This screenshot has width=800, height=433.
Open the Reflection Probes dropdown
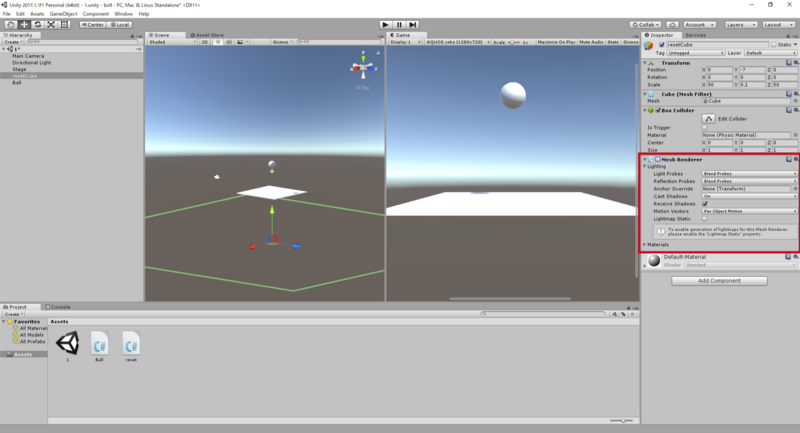(749, 181)
